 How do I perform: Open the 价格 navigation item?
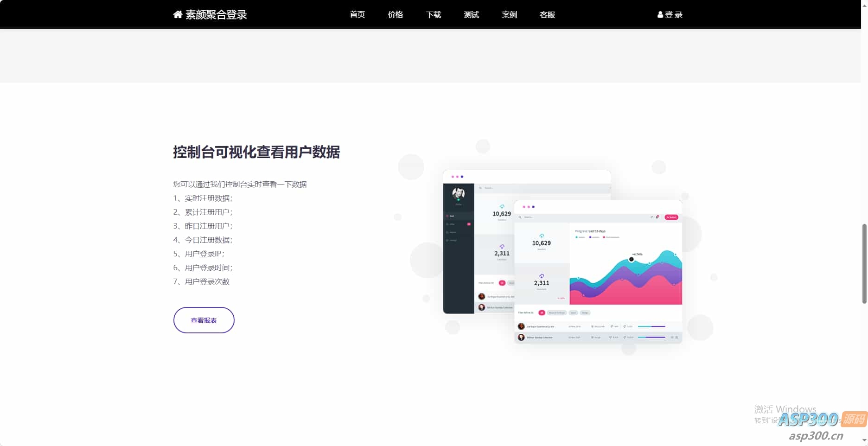(x=395, y=14)
